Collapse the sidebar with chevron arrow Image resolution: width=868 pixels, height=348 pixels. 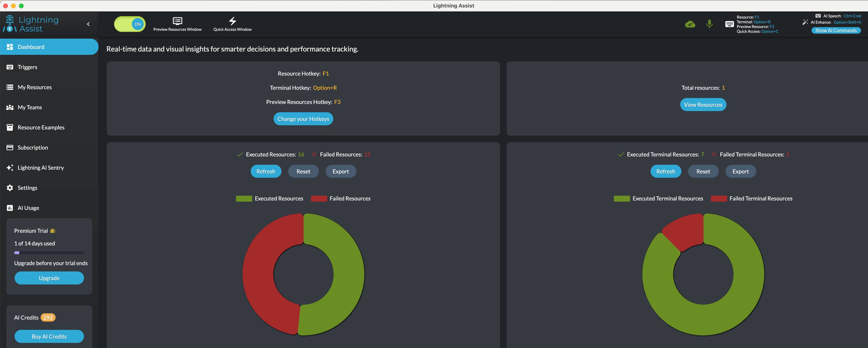point(88,24)
